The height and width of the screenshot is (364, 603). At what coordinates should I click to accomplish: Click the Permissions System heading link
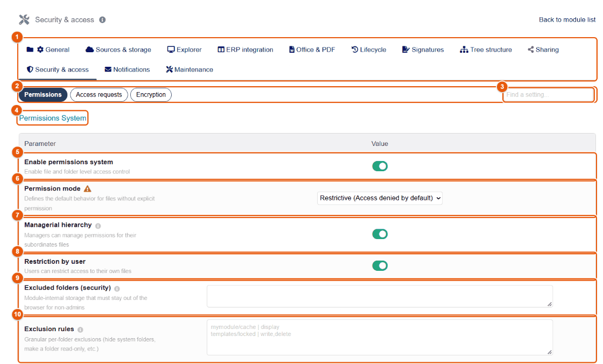point(53,118)
